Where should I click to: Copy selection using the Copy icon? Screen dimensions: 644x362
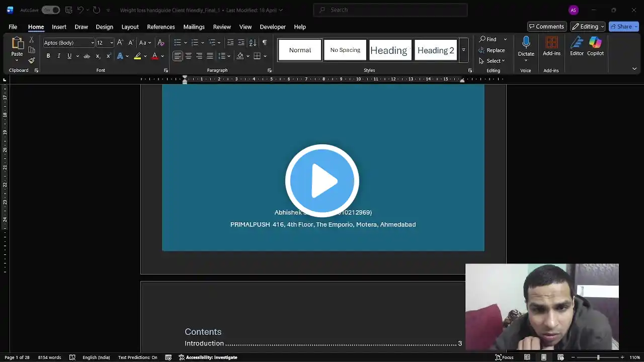point(31,50)
